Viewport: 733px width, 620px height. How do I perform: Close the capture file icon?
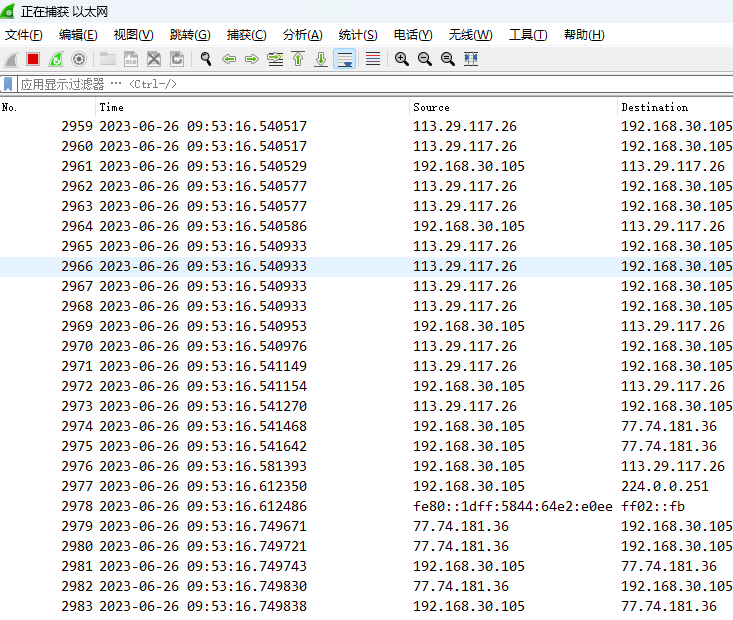click(154, 59)
